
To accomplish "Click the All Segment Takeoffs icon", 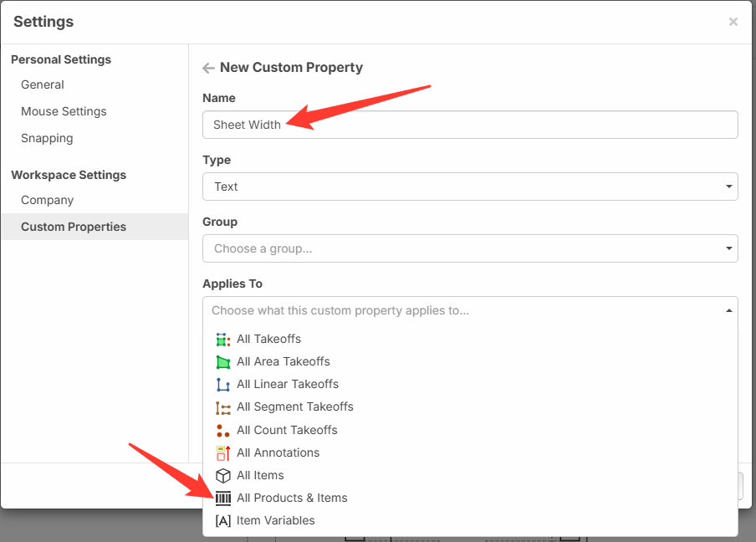I will 222,407.
